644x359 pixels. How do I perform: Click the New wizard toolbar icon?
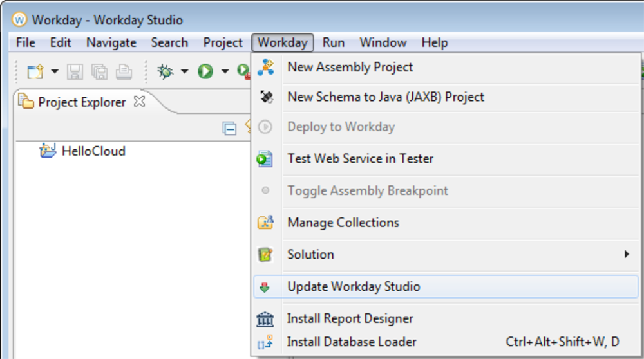click(x=35, y=72)
